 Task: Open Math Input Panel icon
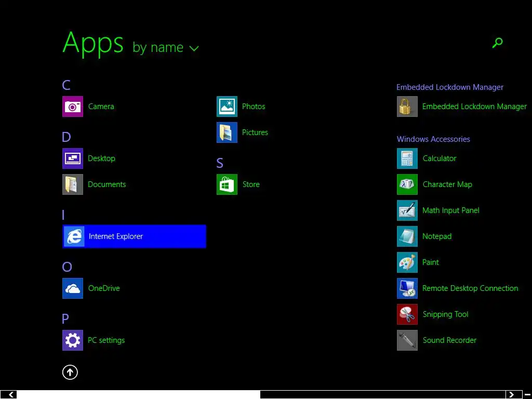407,210
